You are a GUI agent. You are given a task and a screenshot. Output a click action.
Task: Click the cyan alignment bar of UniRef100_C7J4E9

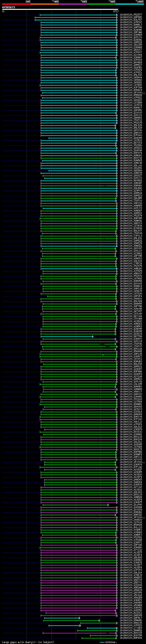102,628
